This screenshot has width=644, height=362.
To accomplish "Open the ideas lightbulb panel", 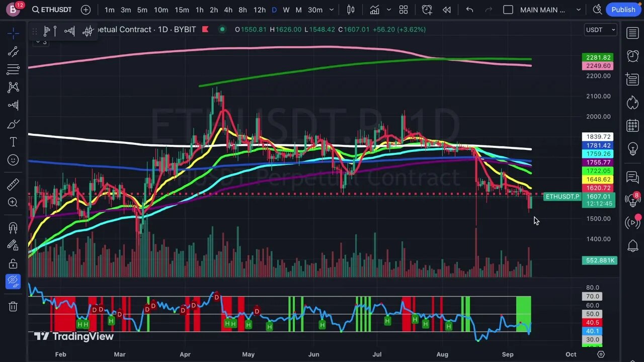I will click(632, 149).
